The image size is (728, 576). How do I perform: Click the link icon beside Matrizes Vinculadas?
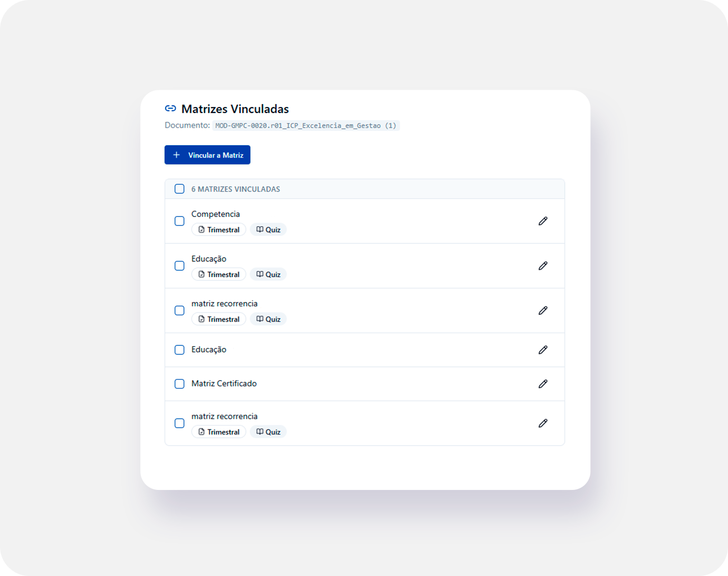pos(170,109)
